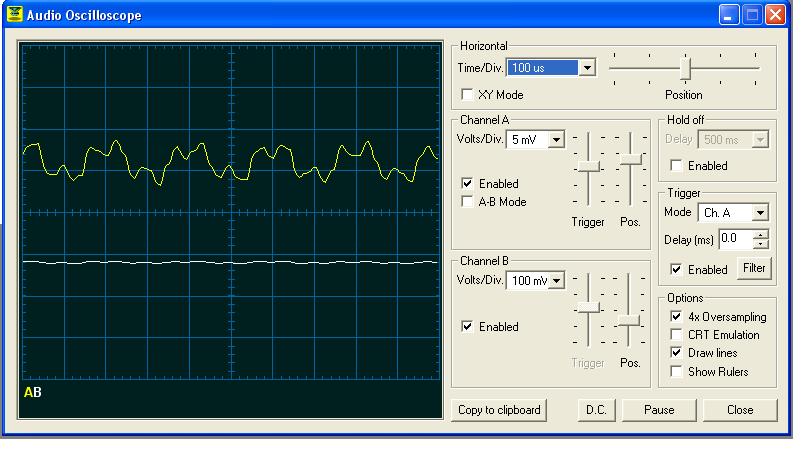Increase trigger Delay with up stepper
803x452 pixels.
coord(761,234)
